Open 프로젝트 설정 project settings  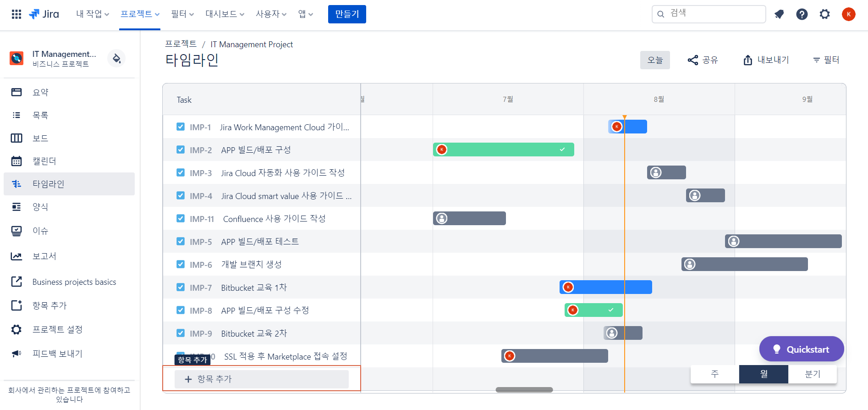pyautogui.click(x=69, y=329)
